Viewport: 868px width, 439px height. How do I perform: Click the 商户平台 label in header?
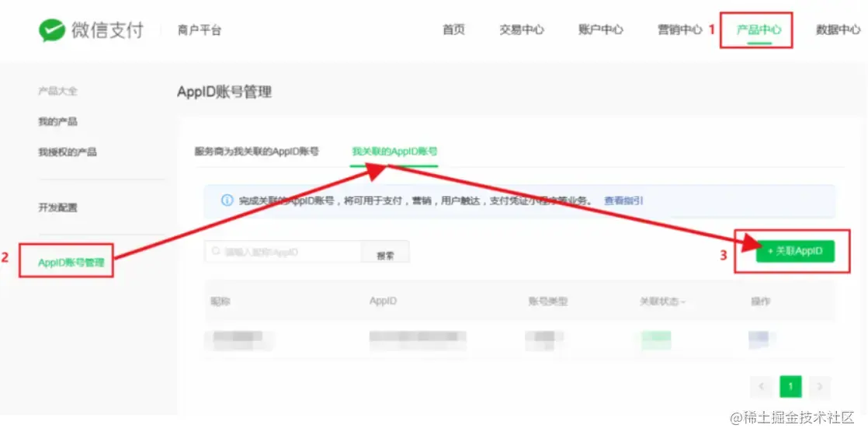(200, 30)
